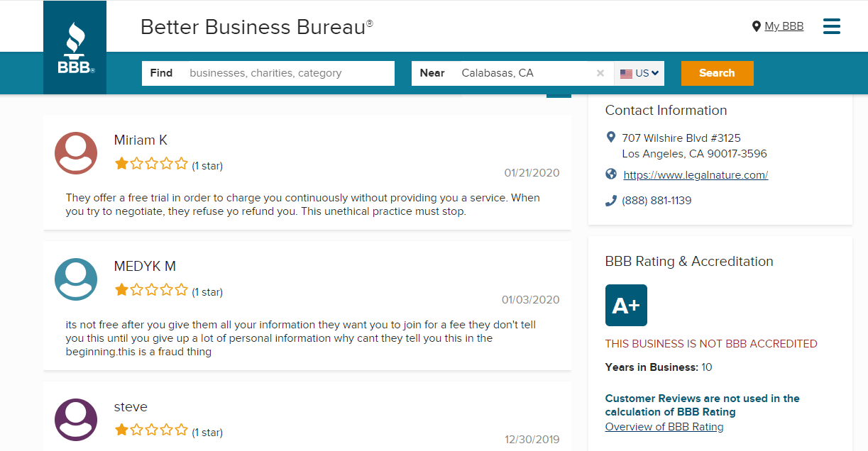Click the address map pin icon
868x451 pixels.
[611, 137]
